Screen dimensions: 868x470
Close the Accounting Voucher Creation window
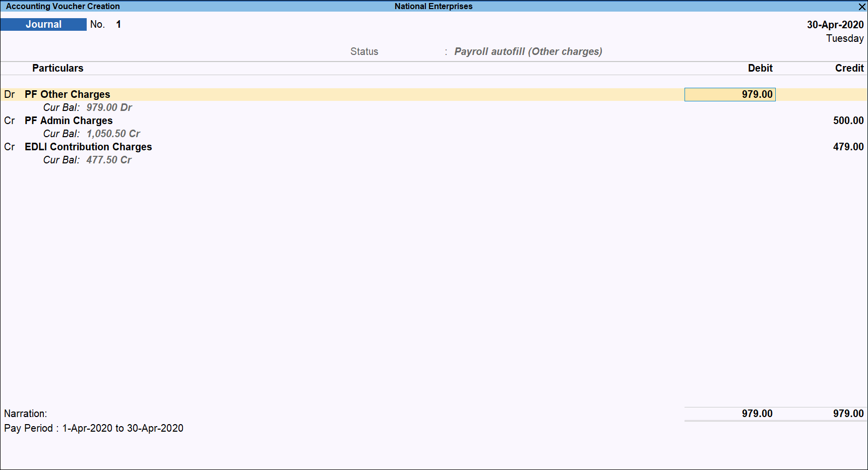[861, 7]
